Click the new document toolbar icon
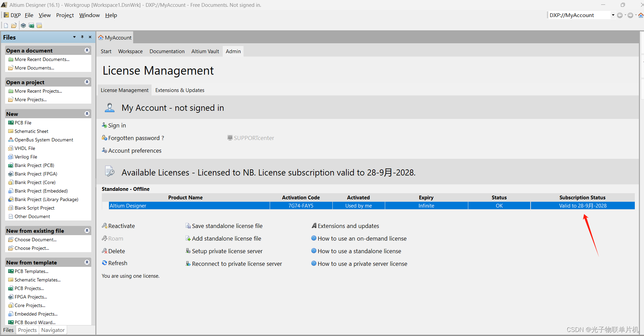 pos(6,26)
